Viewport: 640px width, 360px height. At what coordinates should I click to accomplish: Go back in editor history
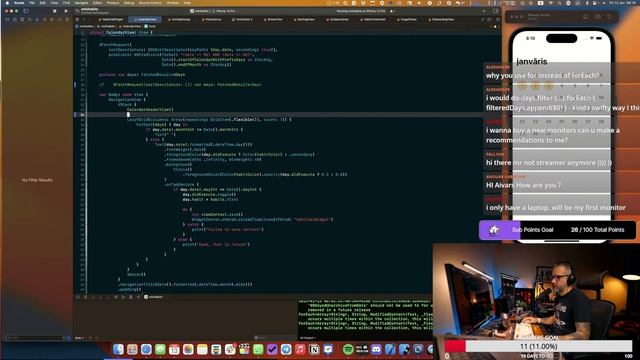84,19
